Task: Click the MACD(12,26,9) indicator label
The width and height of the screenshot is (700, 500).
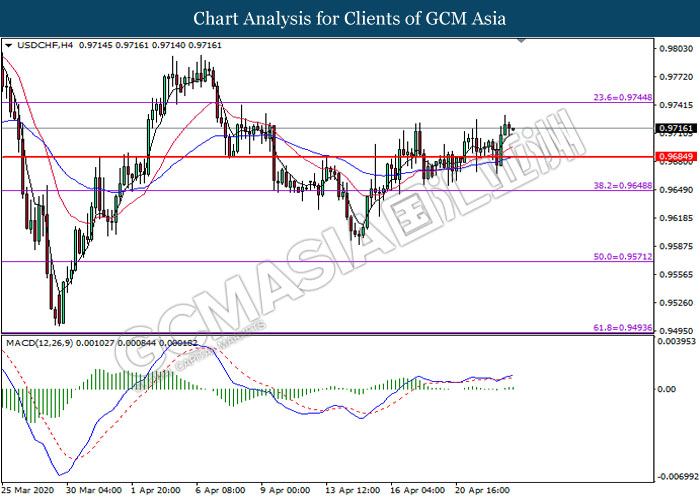Action: point(42,343)
